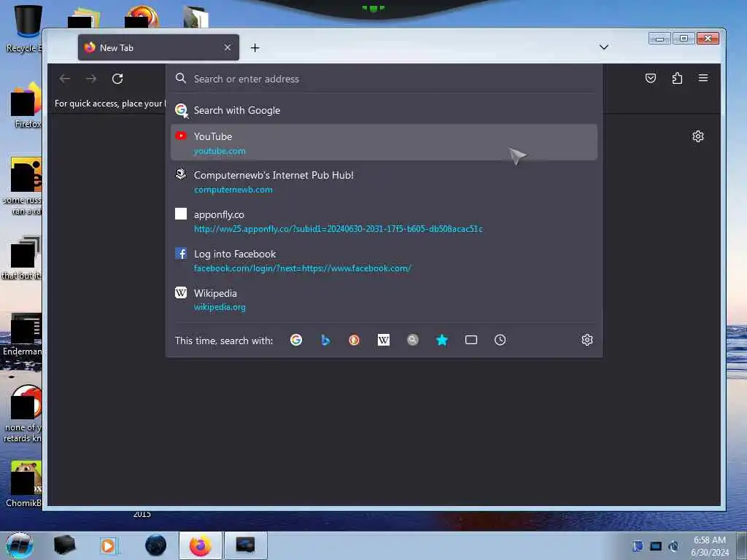Viewport: 747px width, 560px height.
Task: Click the plus button to open new tab
Action: [255, 47]
